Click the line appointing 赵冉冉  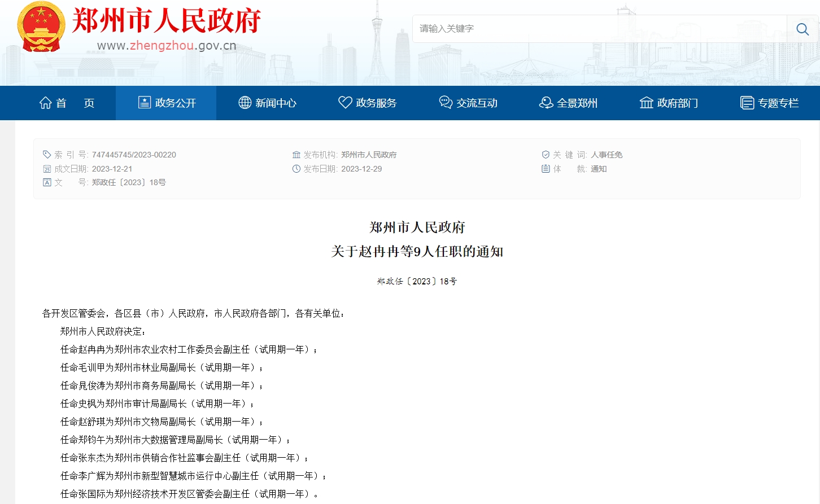pos(189,349)
